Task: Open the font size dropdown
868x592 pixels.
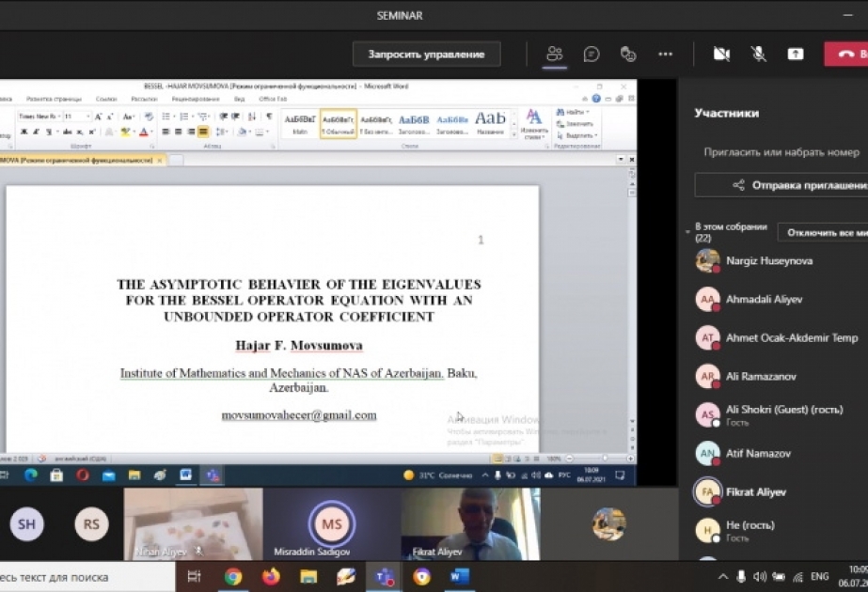Action: [88, 117]
